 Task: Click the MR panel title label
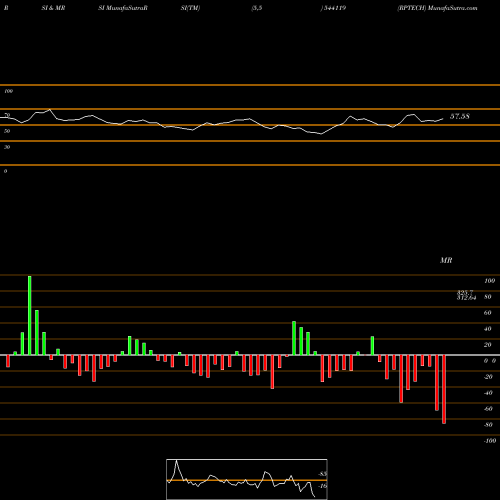[x=446, y=260]
